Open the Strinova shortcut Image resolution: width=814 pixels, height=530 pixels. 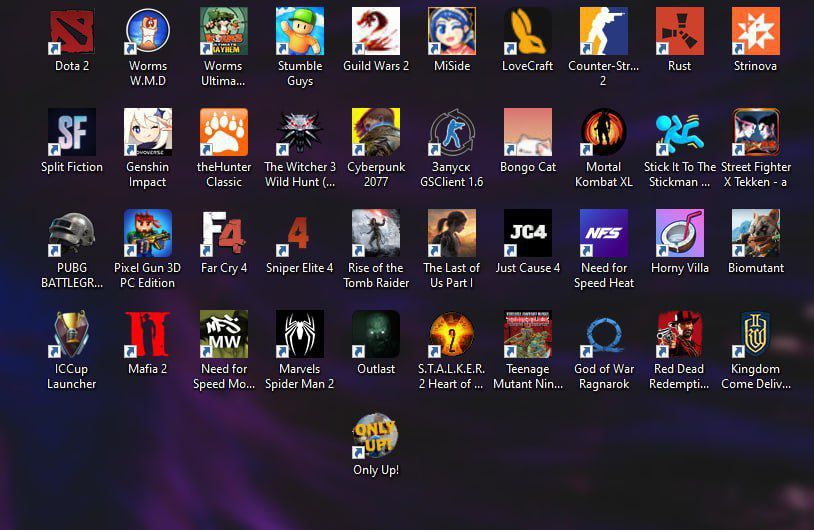[755, 31]
